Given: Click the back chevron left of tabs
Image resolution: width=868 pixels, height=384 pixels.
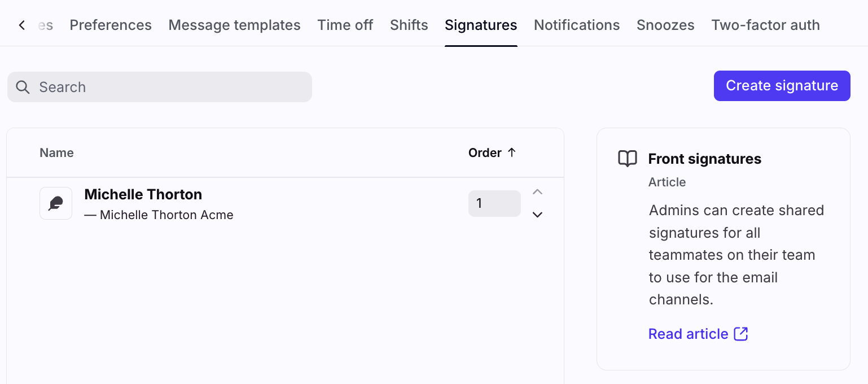Looking at the screenshot, I should pyautogui.click(x=21, y=25).
